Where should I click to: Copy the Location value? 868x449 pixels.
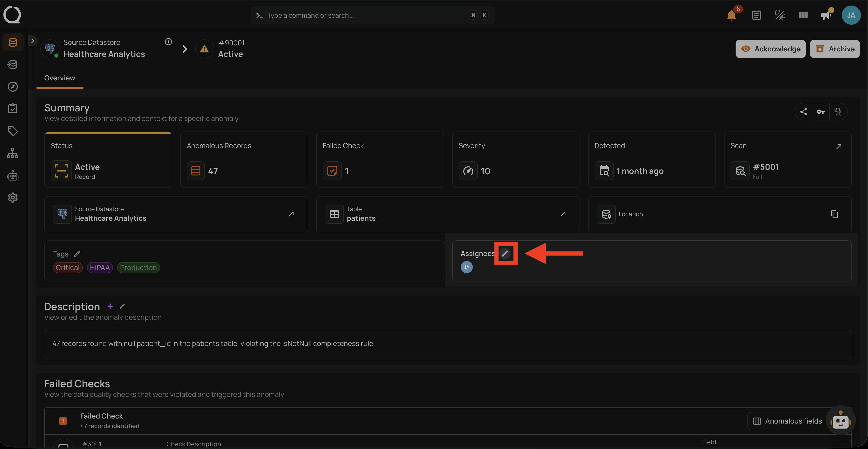[834, 214]
